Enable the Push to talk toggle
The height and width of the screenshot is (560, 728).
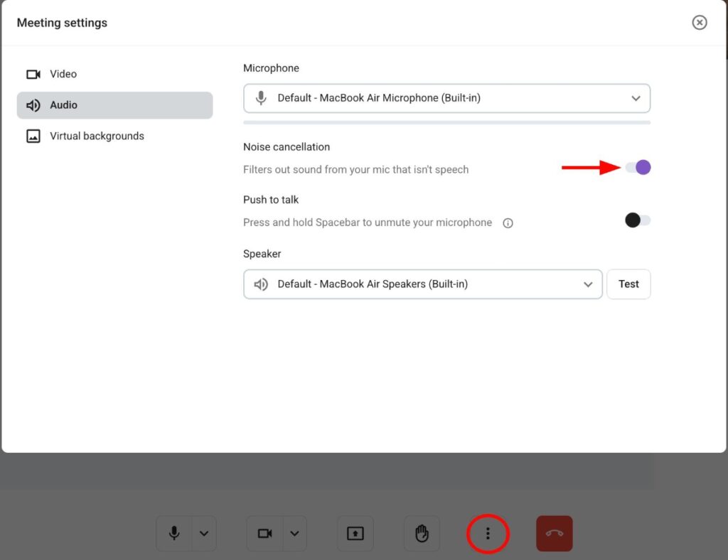coord(638,220)
